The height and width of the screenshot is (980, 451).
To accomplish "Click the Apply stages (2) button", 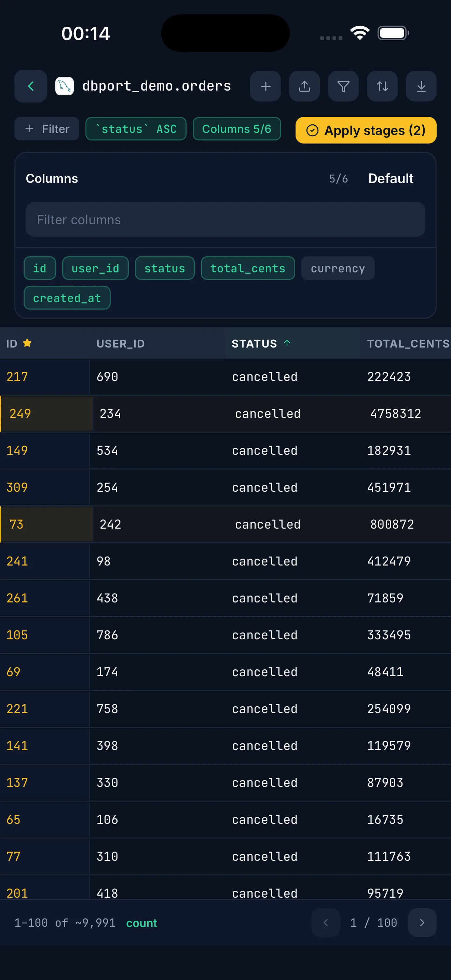I will point(366,130).
